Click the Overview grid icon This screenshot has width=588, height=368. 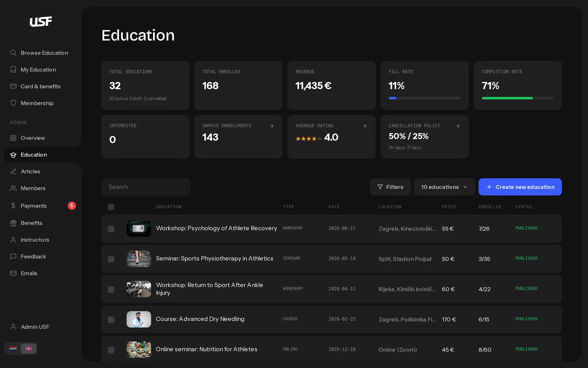(x=13, y=138)
